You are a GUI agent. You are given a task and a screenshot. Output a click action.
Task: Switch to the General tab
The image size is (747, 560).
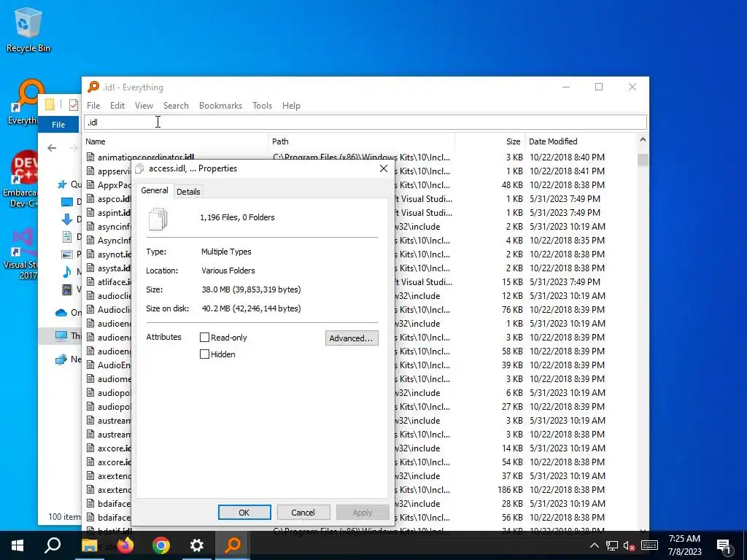pyautogui.click(x=155, y=190)
